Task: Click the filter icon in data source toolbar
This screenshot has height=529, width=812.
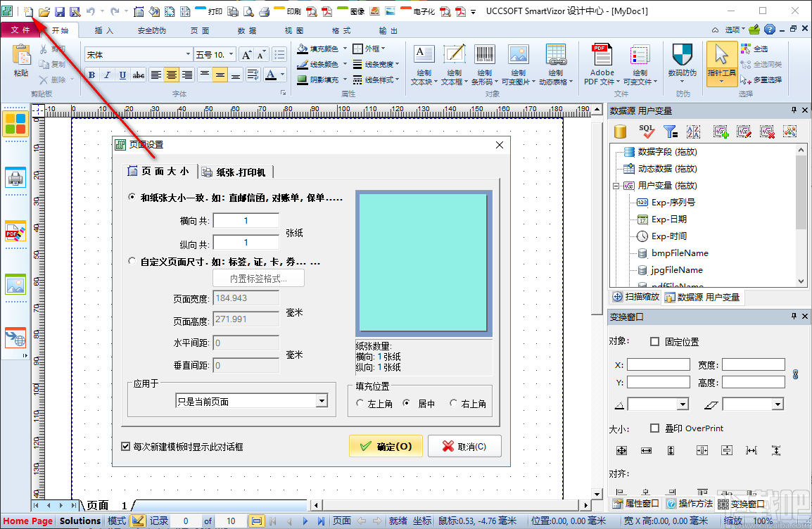Action: (670, 131)
